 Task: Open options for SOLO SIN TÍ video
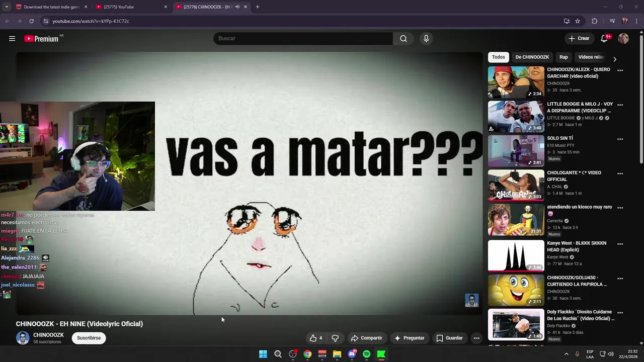click(x=620, y=139)
